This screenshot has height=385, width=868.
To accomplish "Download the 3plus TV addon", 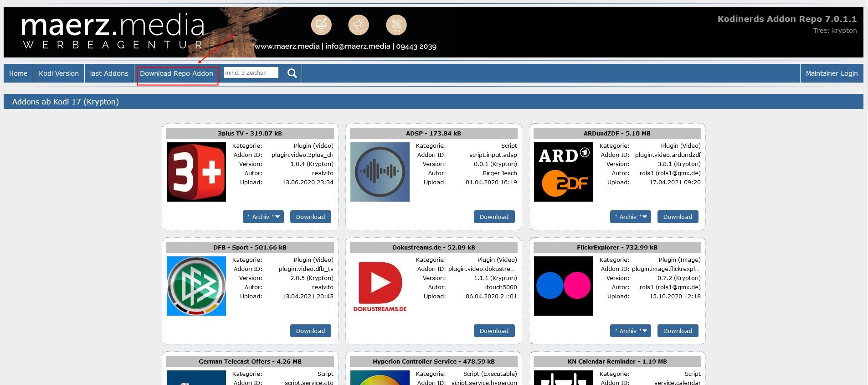I will click(x=311, y=217).
